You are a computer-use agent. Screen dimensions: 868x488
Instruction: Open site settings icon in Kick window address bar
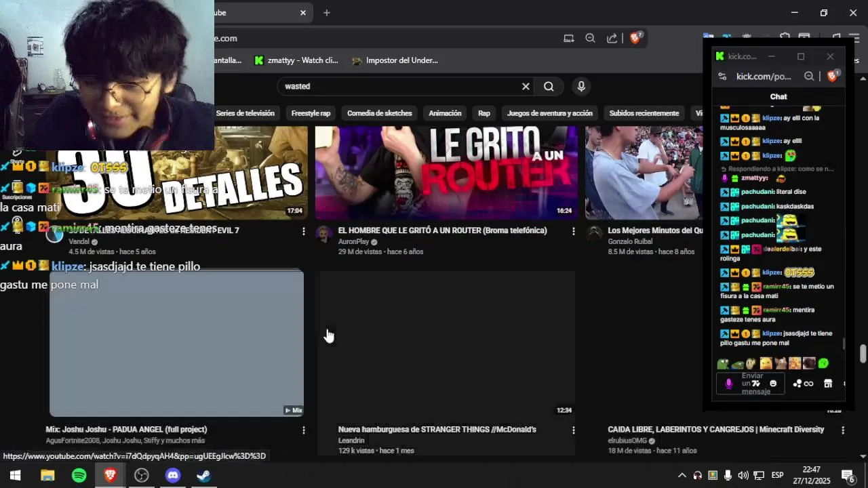point(722,77)
